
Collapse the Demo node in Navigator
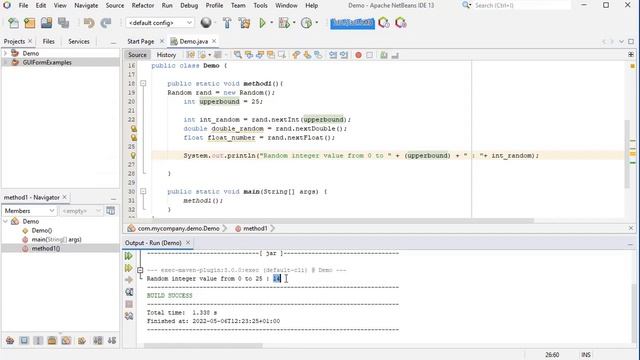[6, 221]
